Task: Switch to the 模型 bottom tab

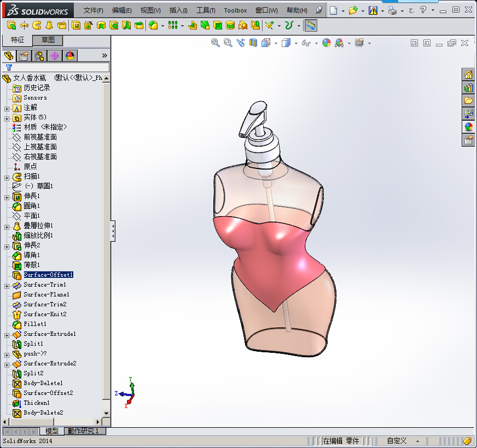Action: click(x=52, y=431)
